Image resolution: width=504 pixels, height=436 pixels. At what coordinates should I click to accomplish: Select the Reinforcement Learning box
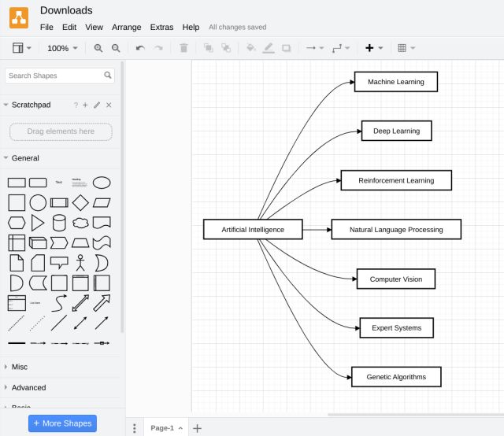(396, 180)
